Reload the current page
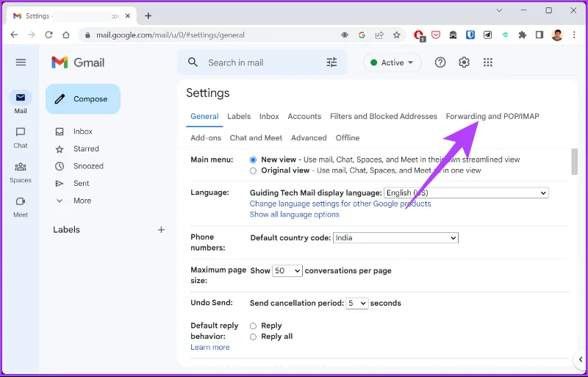 [49, 35]
